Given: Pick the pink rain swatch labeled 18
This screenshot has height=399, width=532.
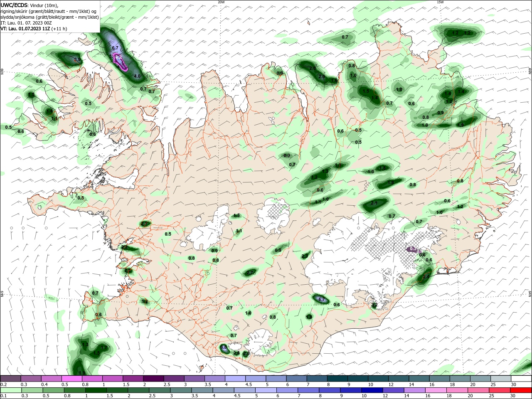Looking at the screenshot, I should point(456,390).
